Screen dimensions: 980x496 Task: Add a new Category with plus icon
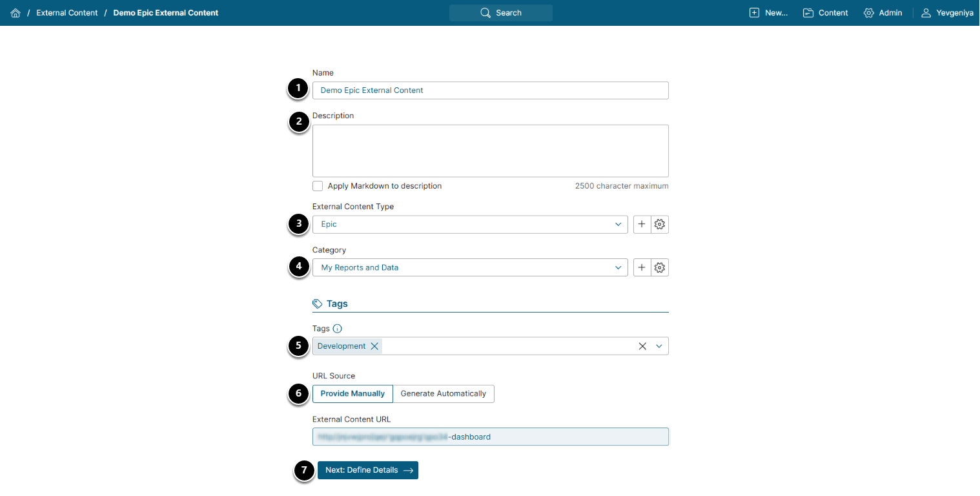(x=642, y=267)
